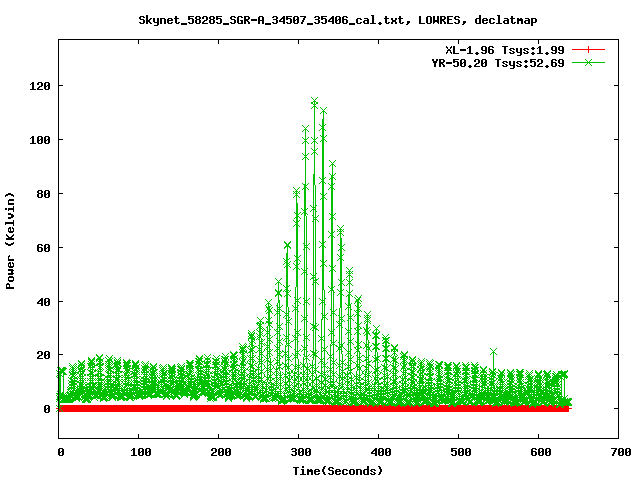640x480 pixels.
Task: Click the isolated green spike marker near 540 seconds
Action: [x=493, y=351]
